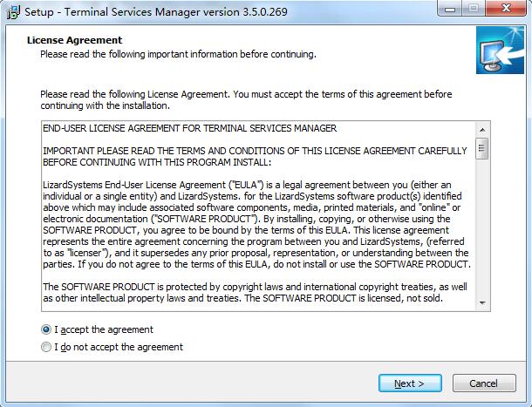The image size is (532, 407).
Task: Close the Setup wizard window
Action: [508, 10]
